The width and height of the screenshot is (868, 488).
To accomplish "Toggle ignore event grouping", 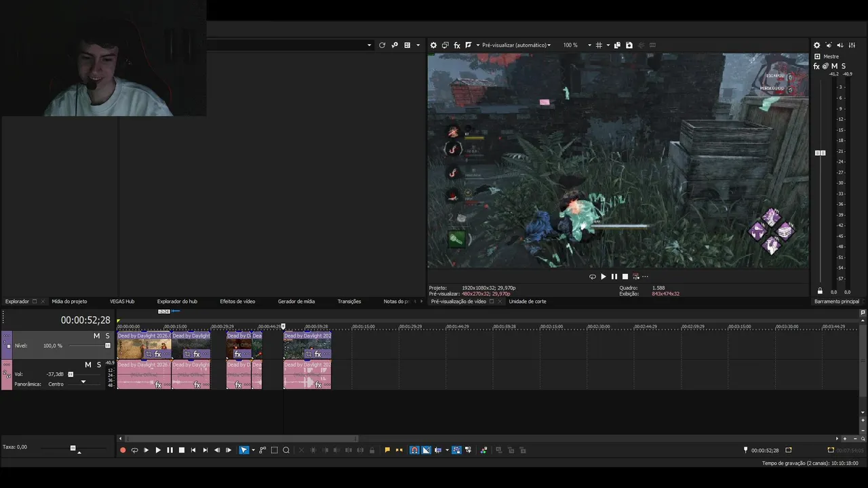I will click(468, 450).
